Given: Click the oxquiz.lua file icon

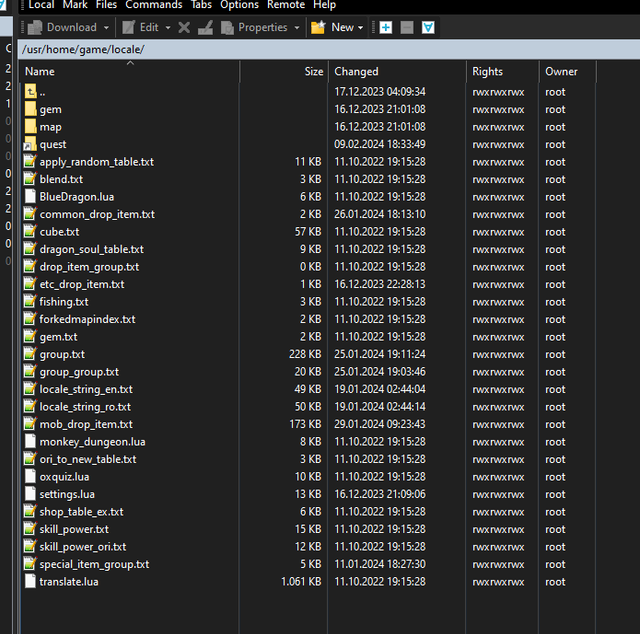Looking at the screenshot, I should 30,477.
